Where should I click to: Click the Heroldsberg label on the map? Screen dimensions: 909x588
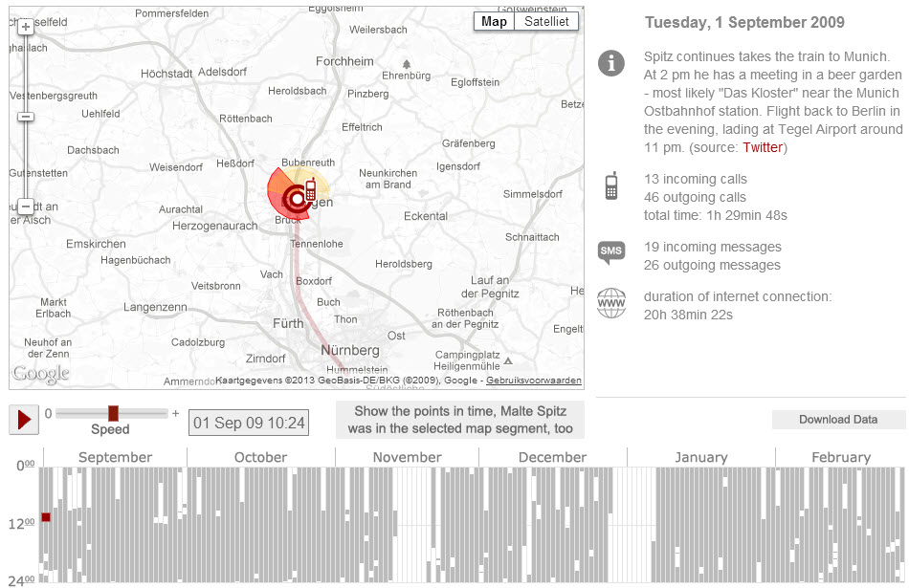pyautogui.click(x=404, y=264)
